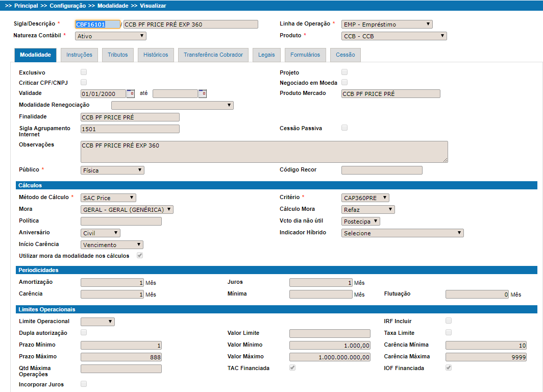Click the Prazo Máximo field
Image resolution: width=543 pixels, height=392 pixels.
[x=121, y=357]
